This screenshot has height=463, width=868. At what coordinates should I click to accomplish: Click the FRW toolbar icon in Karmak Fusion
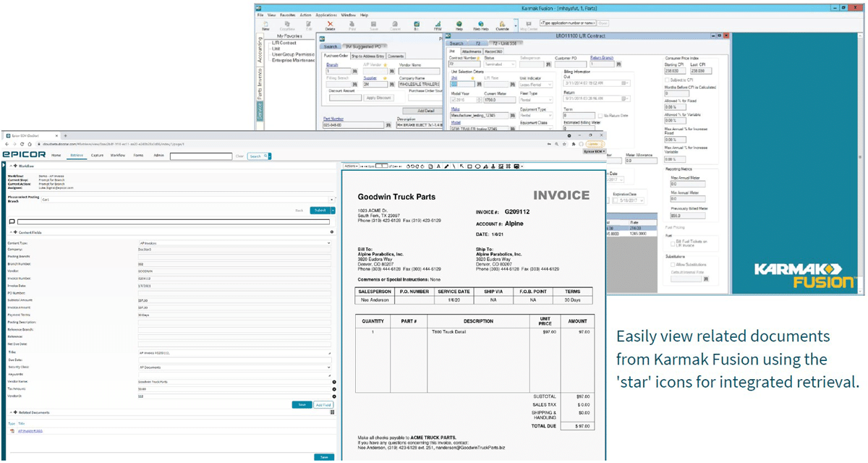tap(438, 25)
